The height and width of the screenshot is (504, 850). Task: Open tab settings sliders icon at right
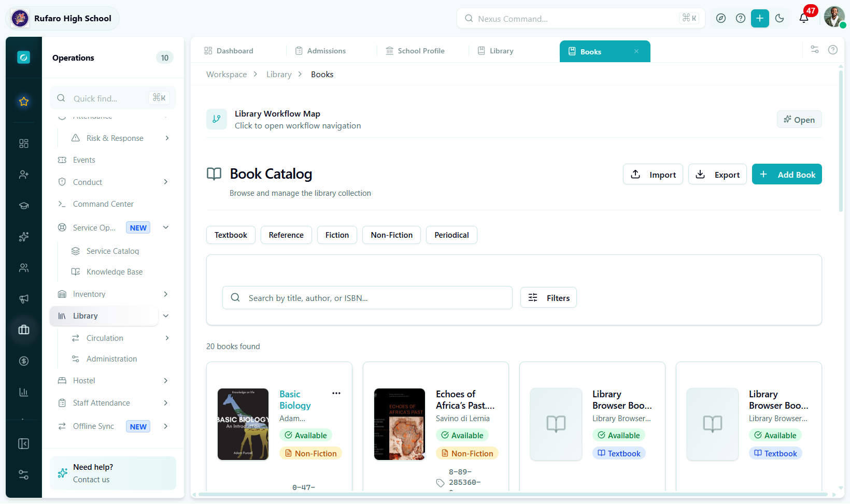coord(815,50)
